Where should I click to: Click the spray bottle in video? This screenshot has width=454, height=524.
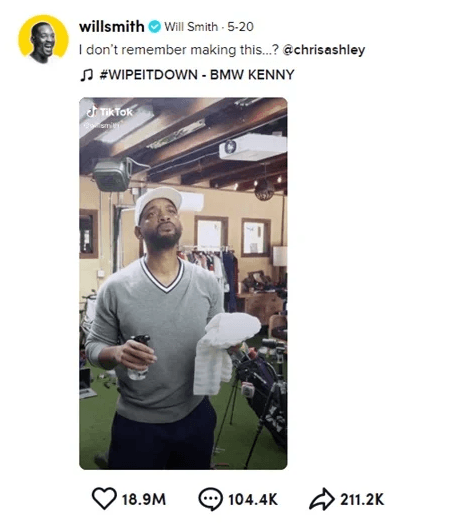(x=139, y=358)
